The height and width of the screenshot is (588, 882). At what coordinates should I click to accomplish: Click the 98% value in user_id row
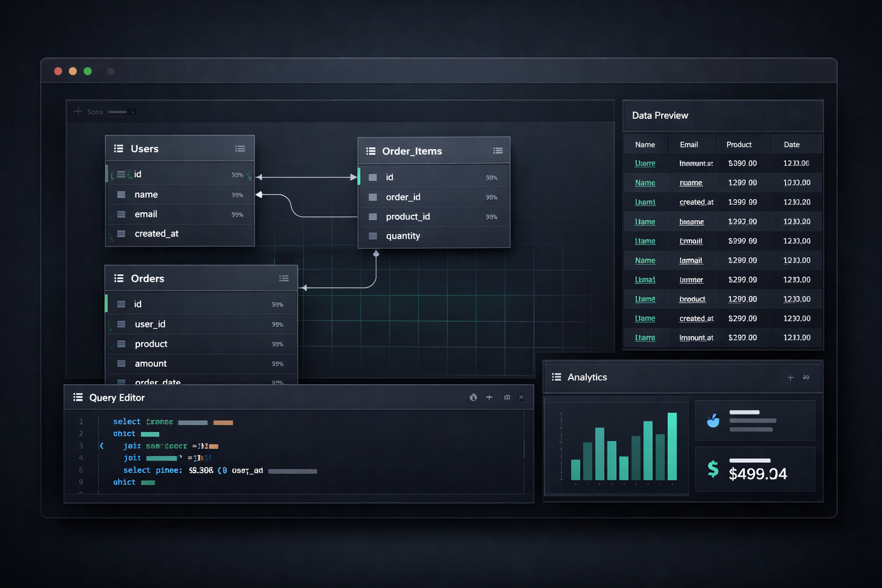click(277, 324)
